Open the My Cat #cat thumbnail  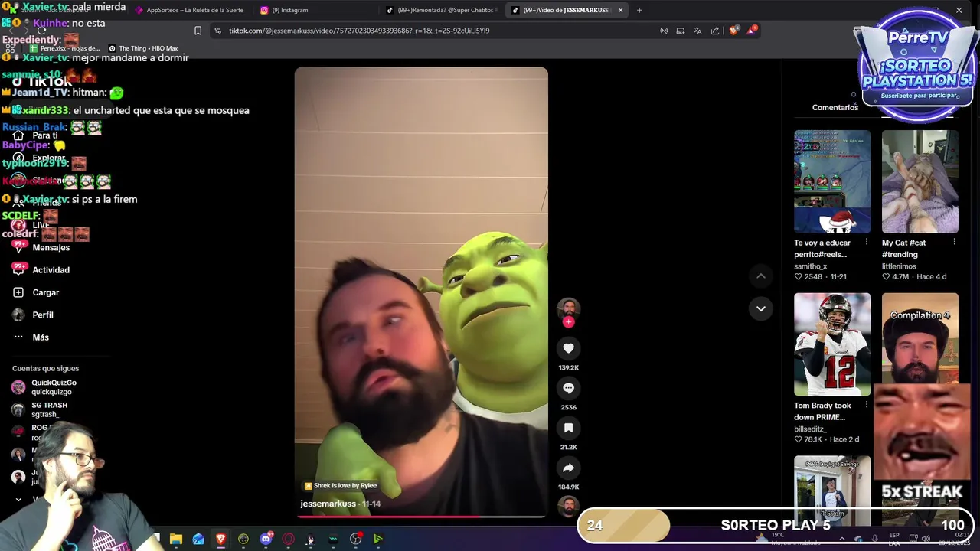coord(920,181)
